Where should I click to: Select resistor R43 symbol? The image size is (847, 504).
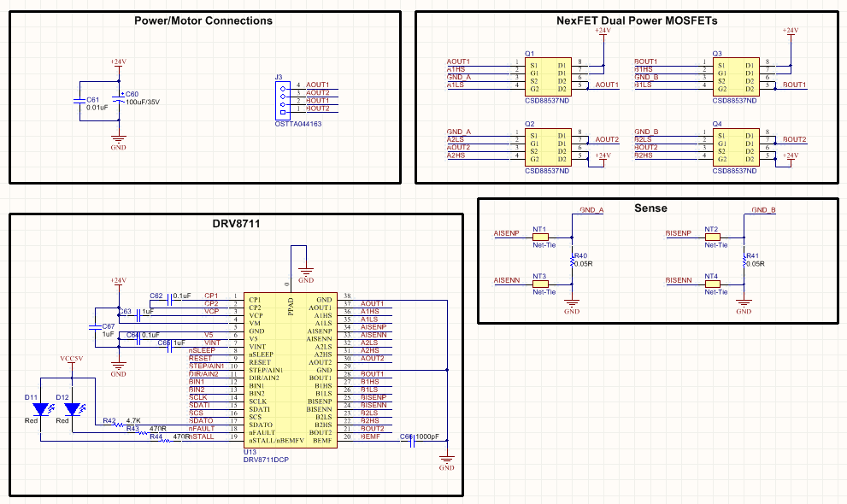pos(143,433)
